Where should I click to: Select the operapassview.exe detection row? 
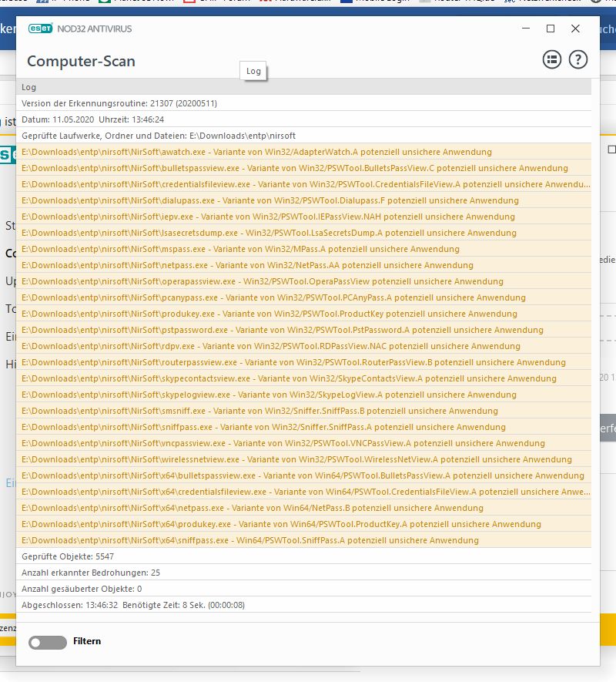pos(303,281)
